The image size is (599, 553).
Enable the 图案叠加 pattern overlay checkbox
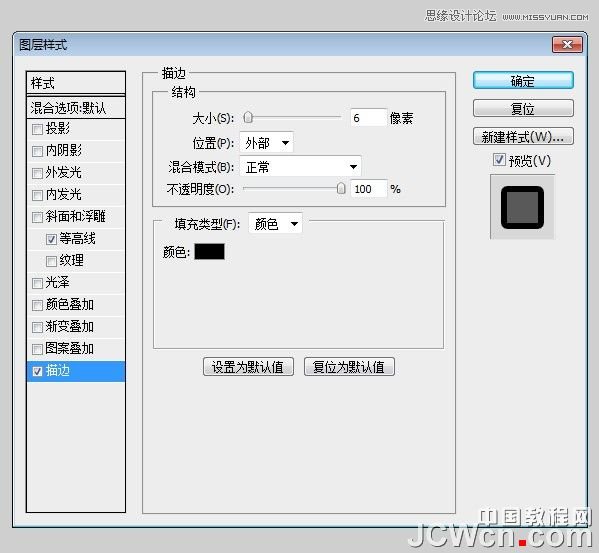(x=37, y=349)
